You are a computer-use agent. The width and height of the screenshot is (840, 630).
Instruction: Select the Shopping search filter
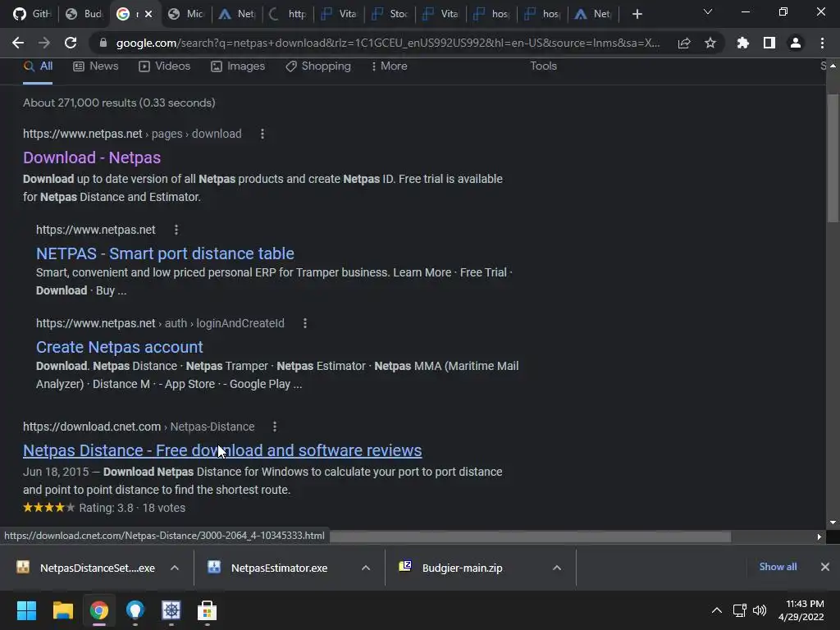pos(318,66)
